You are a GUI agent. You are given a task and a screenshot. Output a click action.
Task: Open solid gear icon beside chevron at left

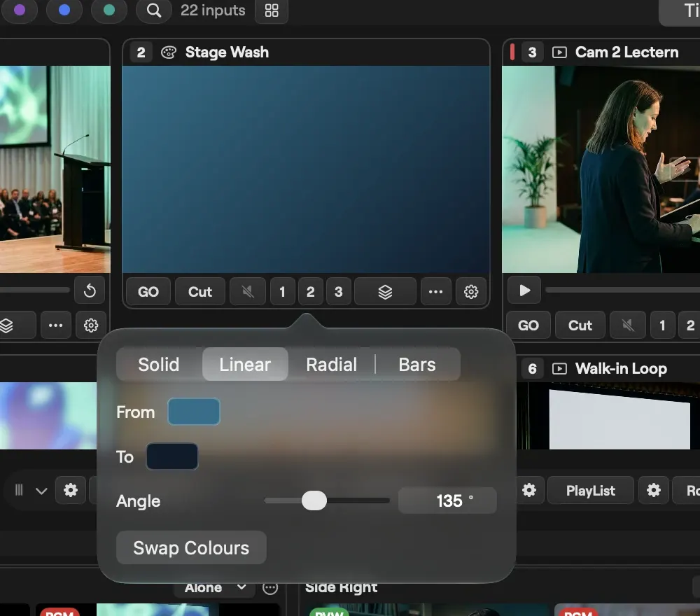71,490
